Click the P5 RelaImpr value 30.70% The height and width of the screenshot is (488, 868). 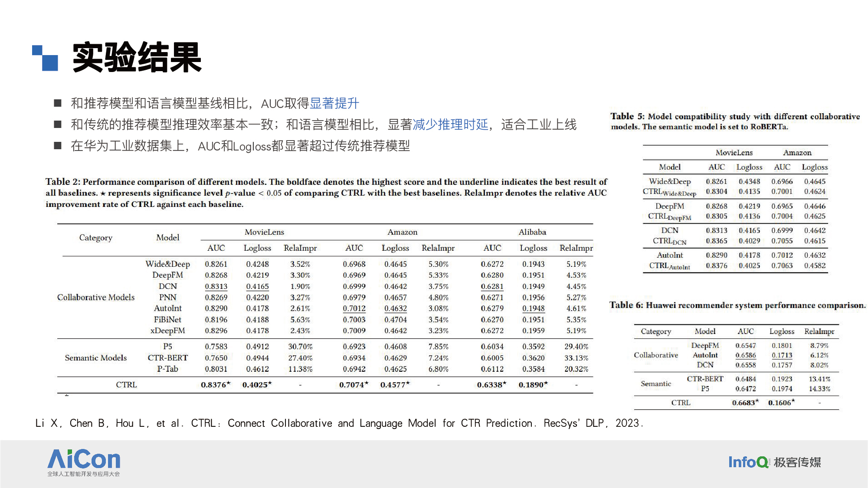click(x=300, y=347)
